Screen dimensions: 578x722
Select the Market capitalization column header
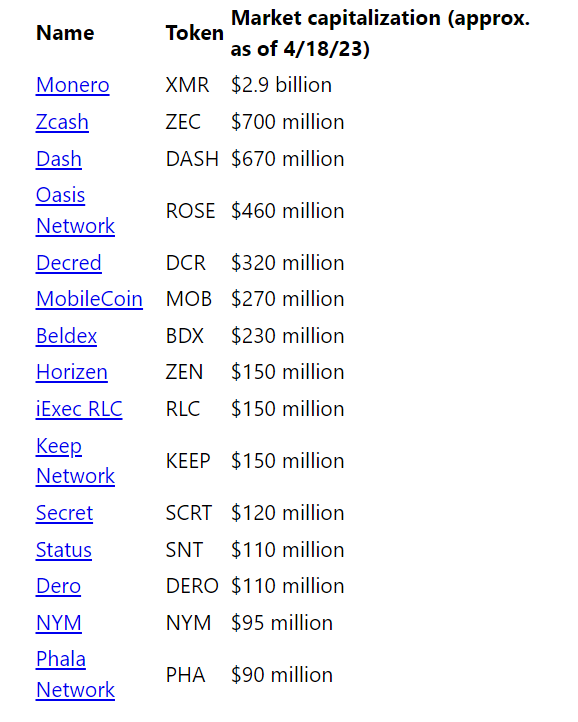tap(380, 33)
